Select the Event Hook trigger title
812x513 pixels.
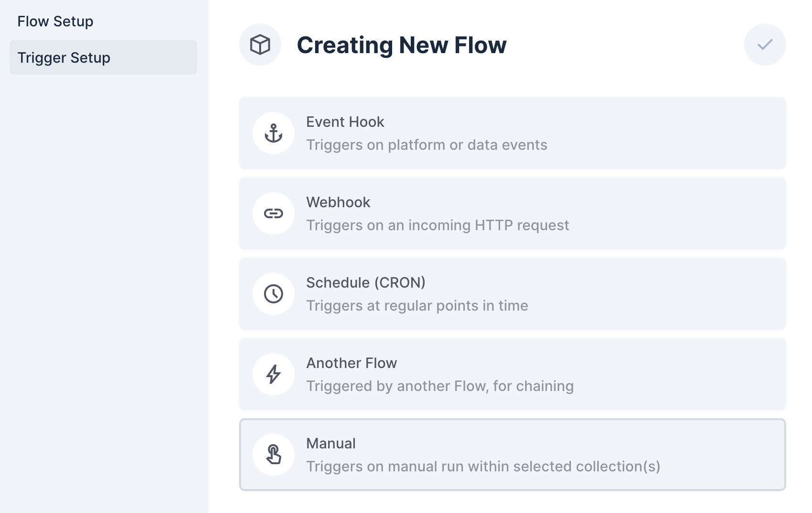click(x=345, y=122)
